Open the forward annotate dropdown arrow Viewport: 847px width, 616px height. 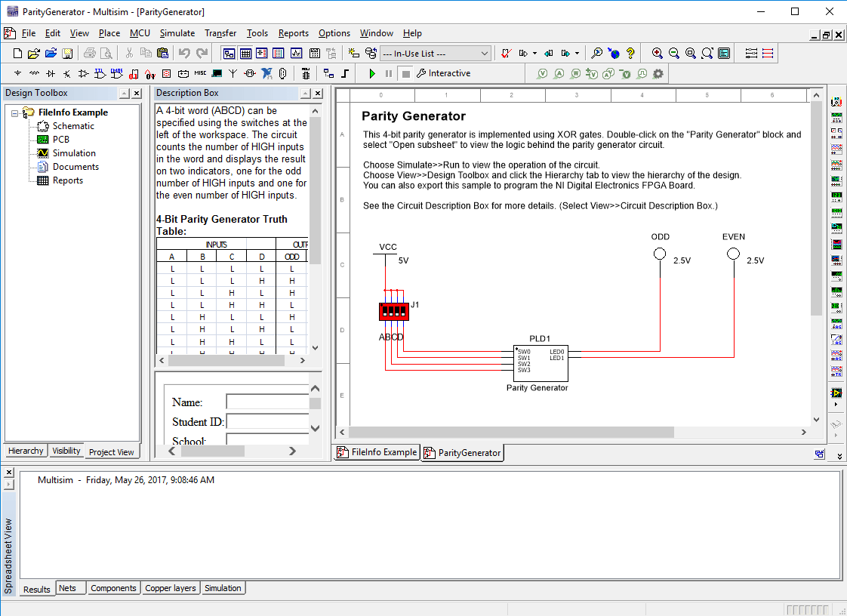(577, 53)
